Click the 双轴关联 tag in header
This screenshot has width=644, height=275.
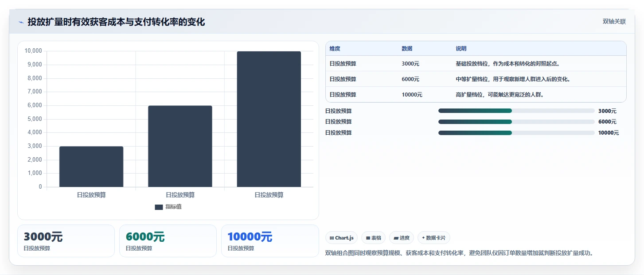tap(614, 22)
